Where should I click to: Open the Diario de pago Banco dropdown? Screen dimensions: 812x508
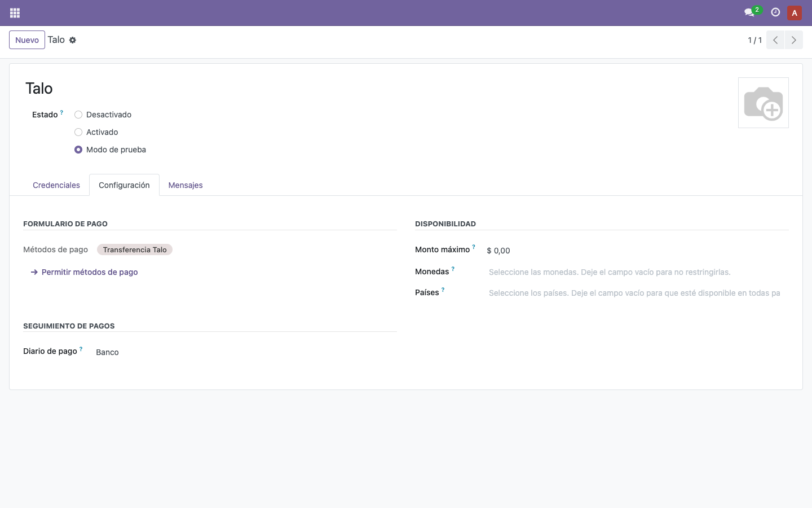point(246,352)
